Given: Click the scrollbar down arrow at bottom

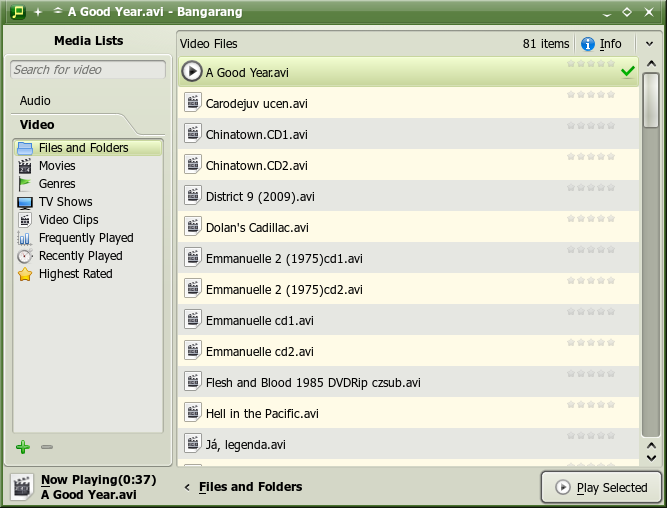Looking at the screenshot, I should pyautogui.click(x=651, y=458).
